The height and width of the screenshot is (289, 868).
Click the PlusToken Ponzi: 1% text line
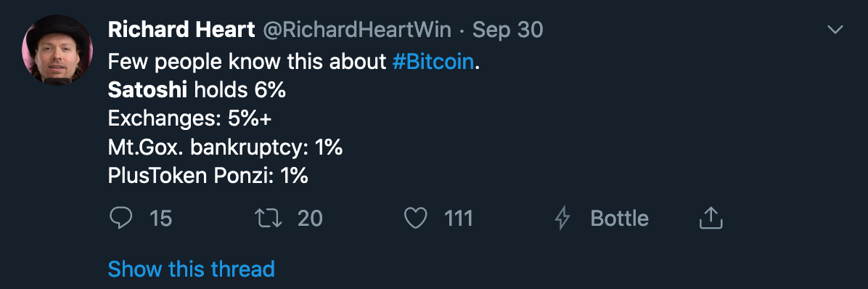(208, 176)
